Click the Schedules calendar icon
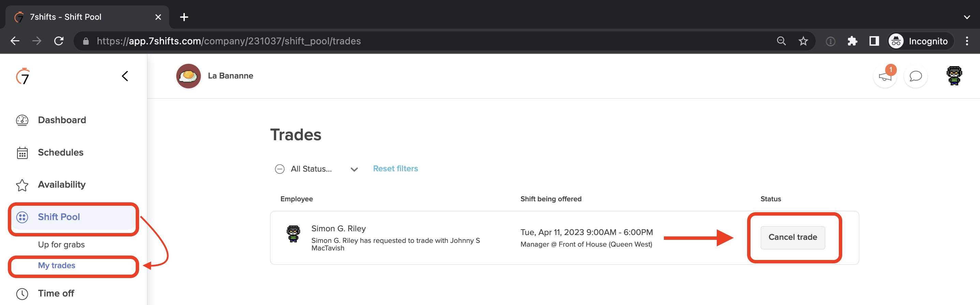980x305 pixels. tap(22, 153)
